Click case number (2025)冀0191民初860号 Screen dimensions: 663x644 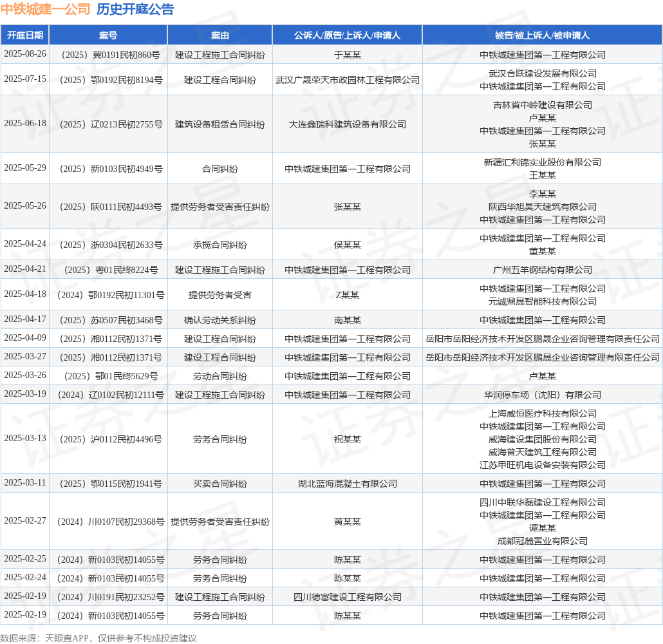click(111, 55)
